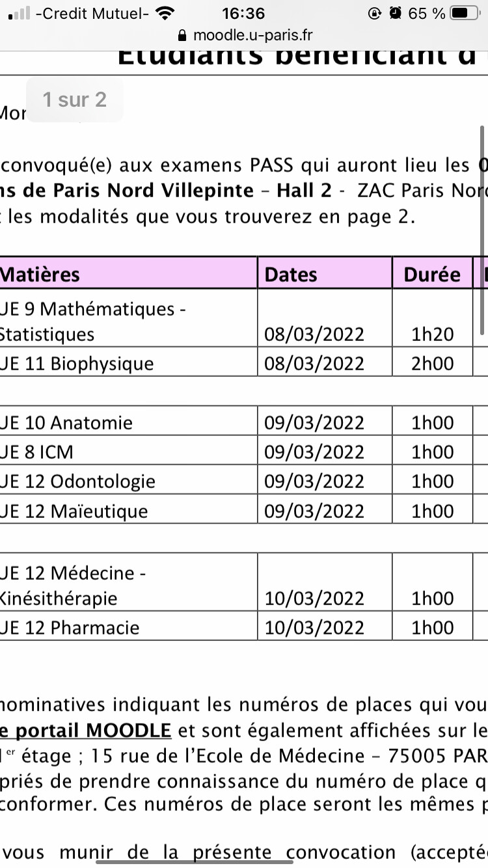Screen dimensions: 488x868
Task: Tap the 'Durée' column header
Action: (432, 273)
